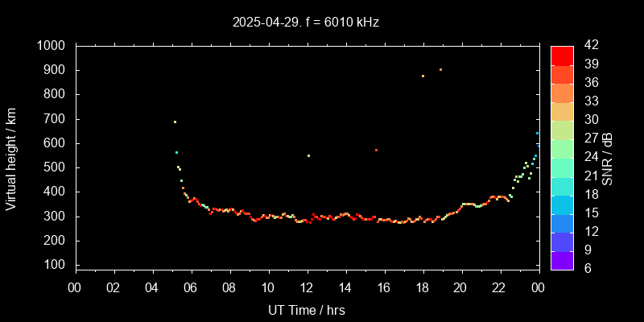Click the orange colorbar segment between 33 and 36
The width and height of the screenshot is (644, 322).
562,92
